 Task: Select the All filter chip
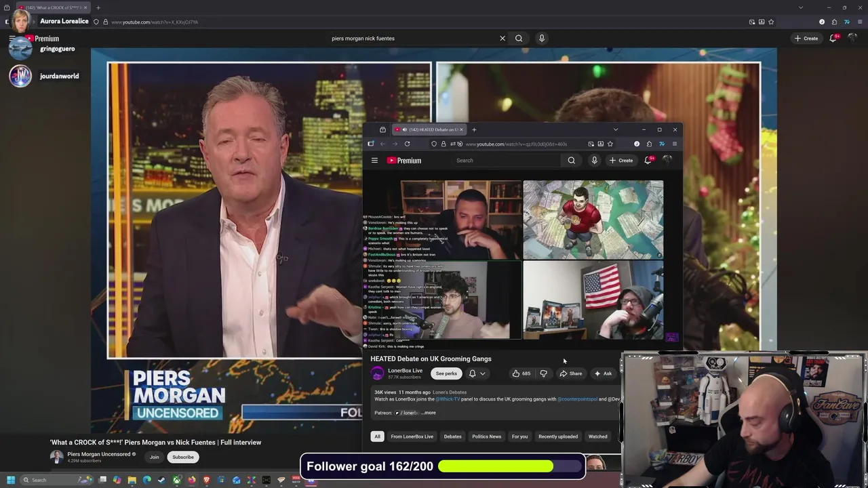(x=378, y=436)
